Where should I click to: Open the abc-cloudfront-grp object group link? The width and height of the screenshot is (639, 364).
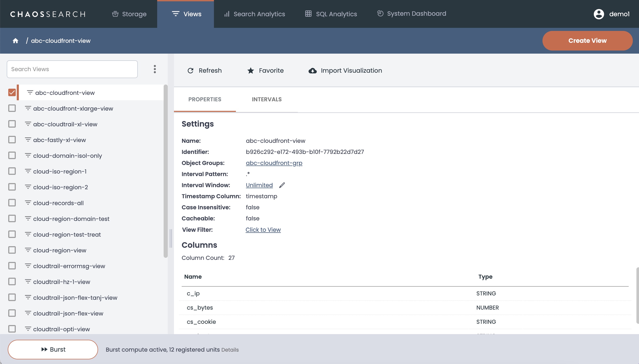tap(274, 163)
